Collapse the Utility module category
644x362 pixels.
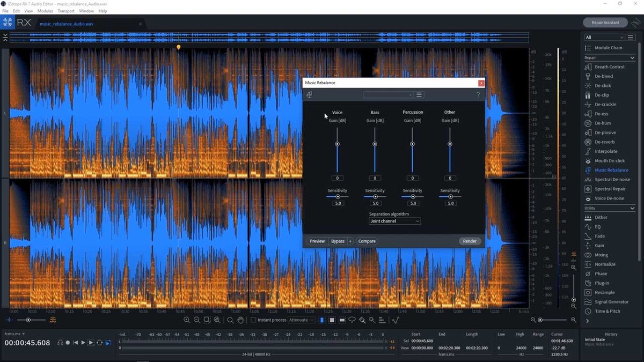tap(632, 208)
